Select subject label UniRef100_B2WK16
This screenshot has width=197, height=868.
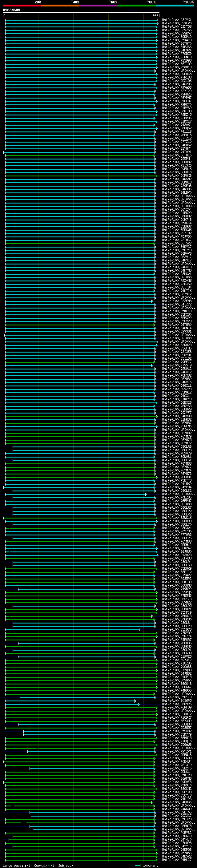(176, 518)
